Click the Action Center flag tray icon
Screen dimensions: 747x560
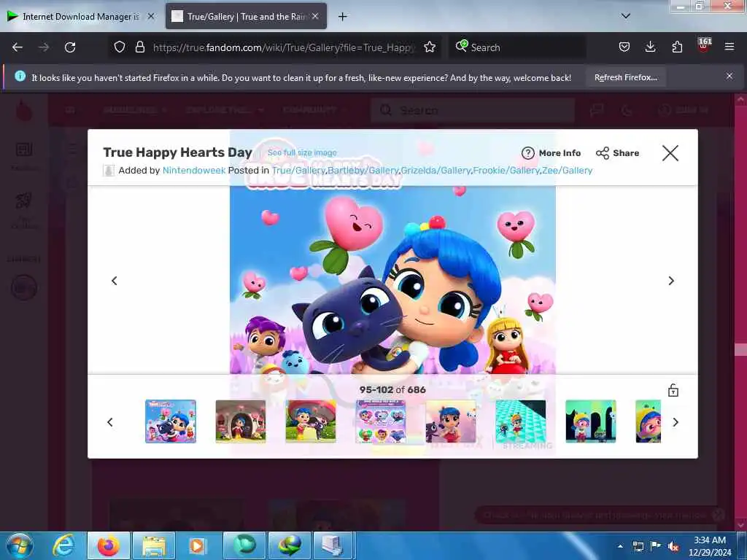point(656,546)
